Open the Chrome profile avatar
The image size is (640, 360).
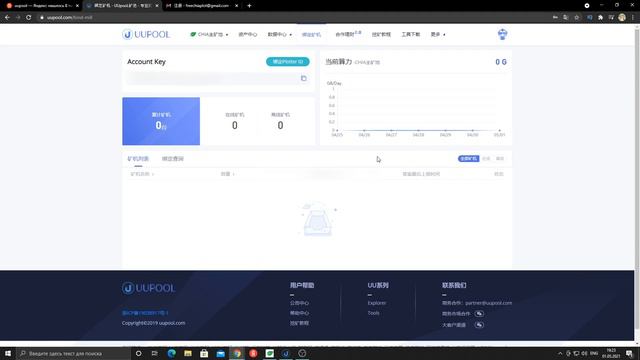(x=622, y=17)
